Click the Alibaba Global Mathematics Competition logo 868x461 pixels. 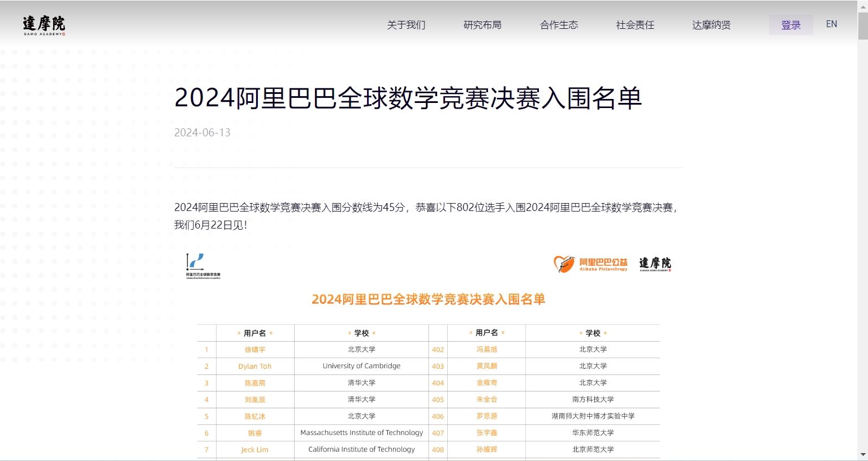click(203, 266)
